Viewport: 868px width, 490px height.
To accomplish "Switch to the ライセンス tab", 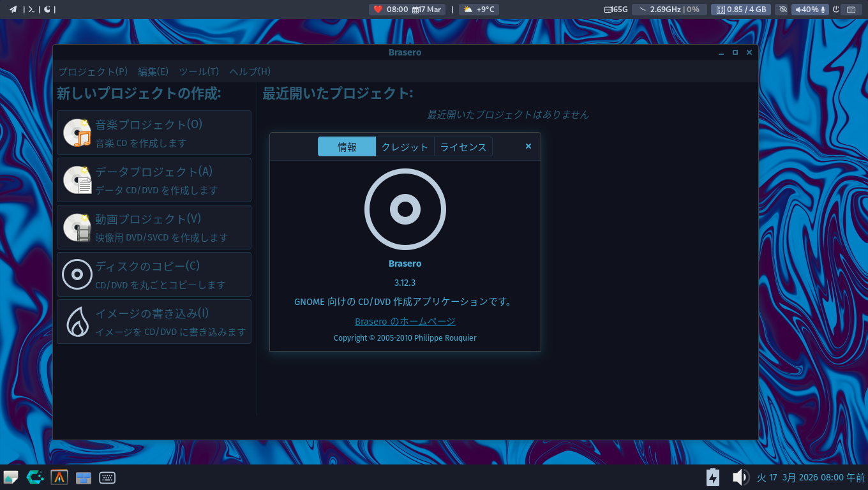I will point(463,147).
